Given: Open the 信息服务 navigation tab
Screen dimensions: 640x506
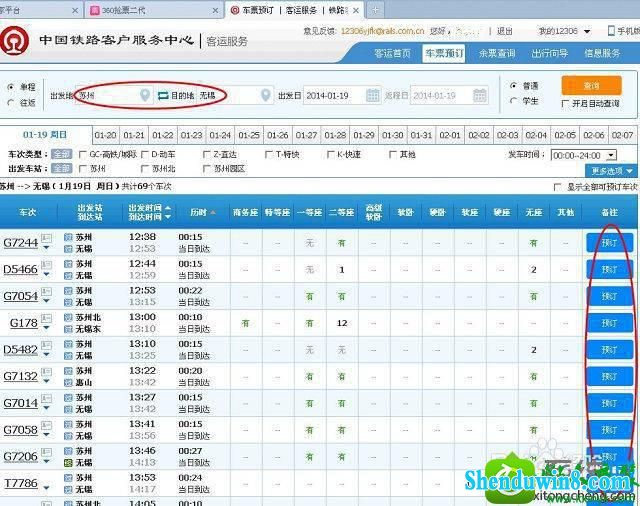Looking at the screenshot, I should point(602,53).
